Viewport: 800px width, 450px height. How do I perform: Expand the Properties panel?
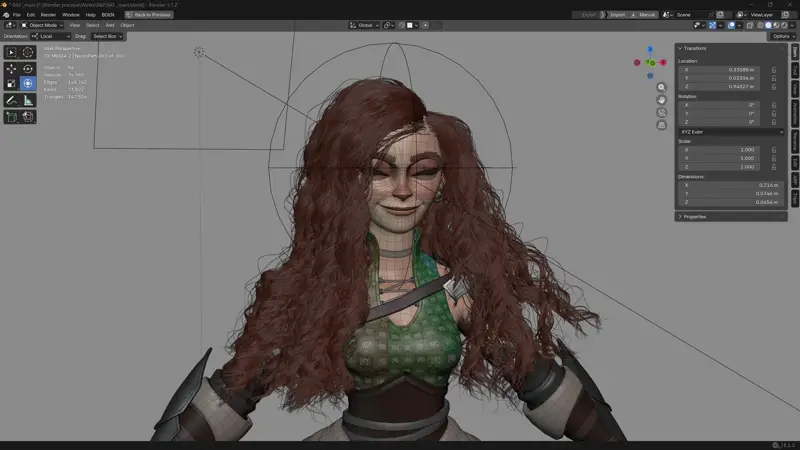(692, 217)
